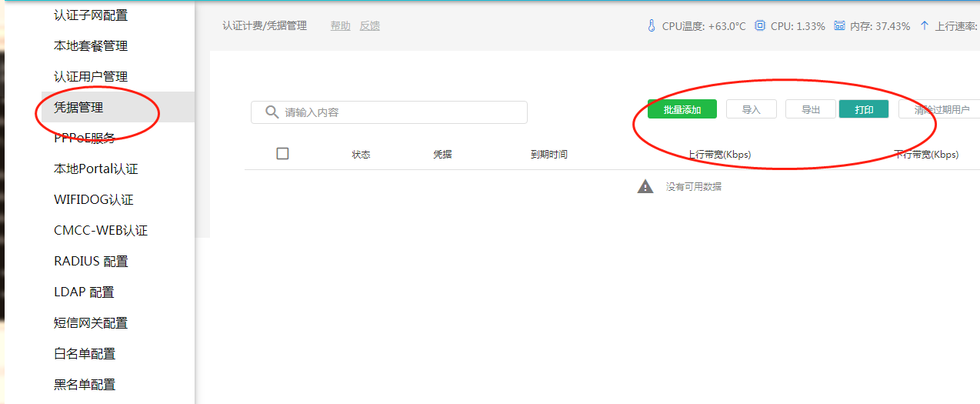Click the 清除过期用户 button
The width and height of the screenshot is (980, 404).
coord(941,109)
